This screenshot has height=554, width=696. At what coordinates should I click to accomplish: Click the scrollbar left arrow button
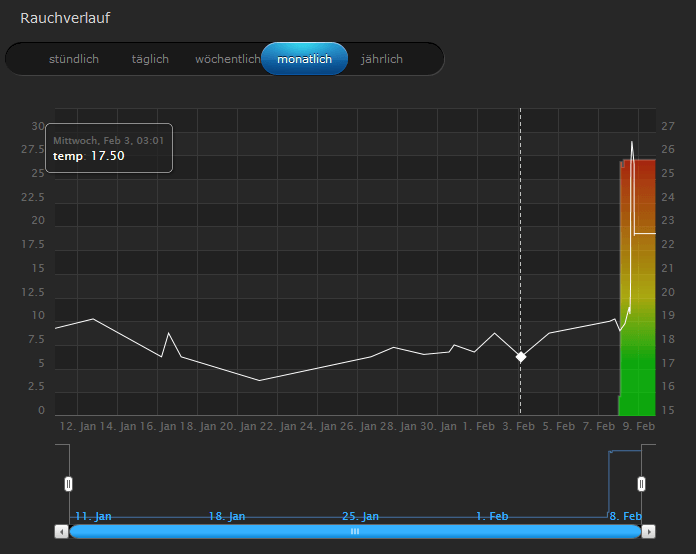(62, 531)
